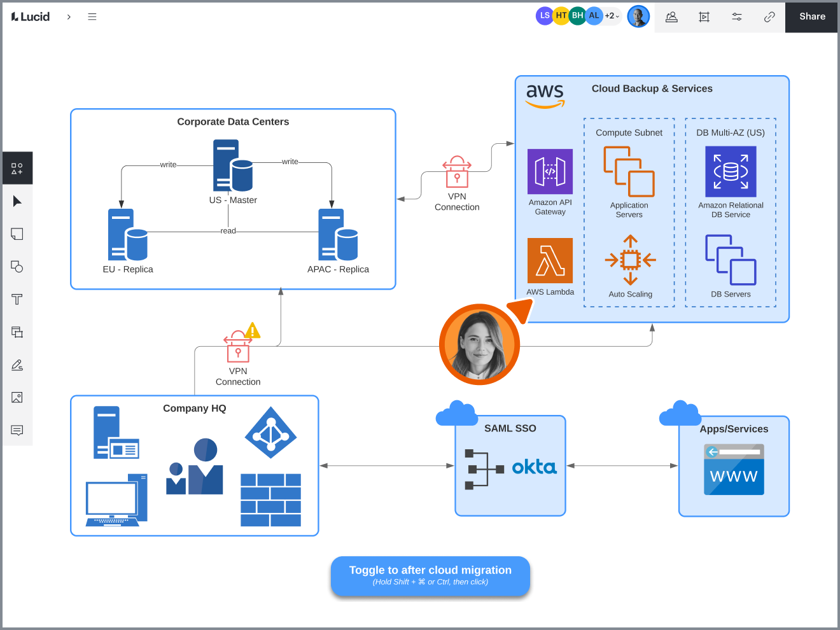View collaborator HT avatar
This screenshot has height=630, width=840.
(561, 16)
